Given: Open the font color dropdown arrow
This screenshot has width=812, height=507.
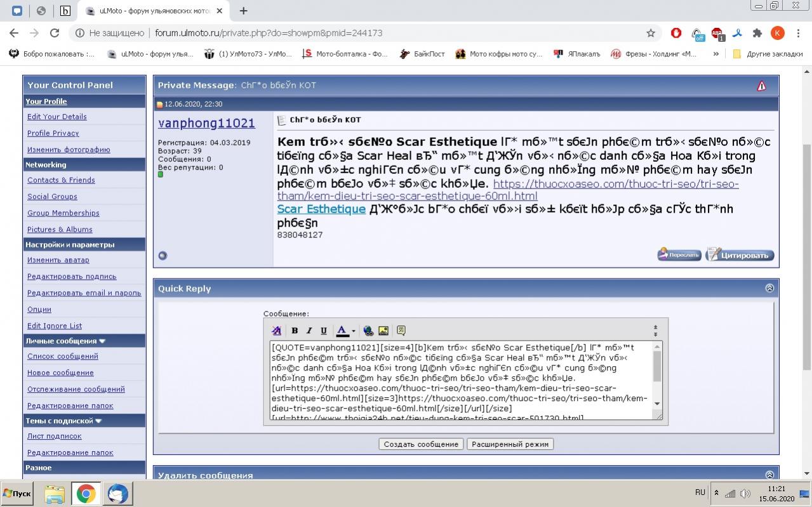Looking at the screenshot, I should click(x=354, y=331).
